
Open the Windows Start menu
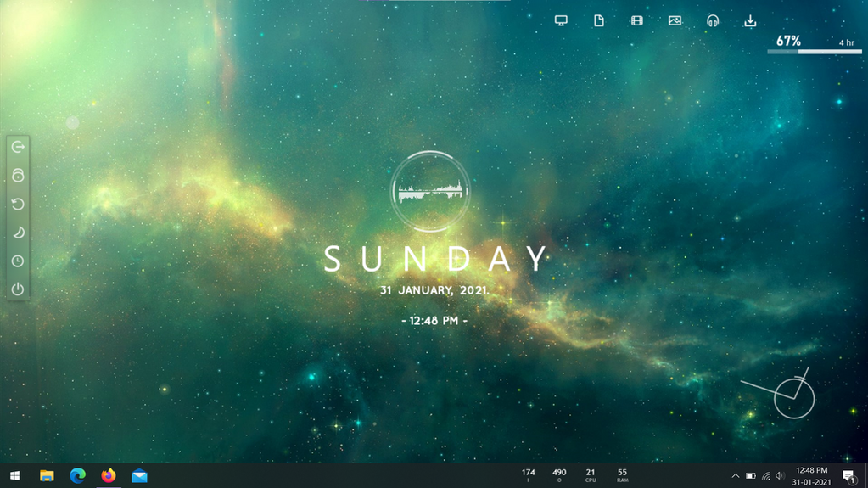click(15, 476)
